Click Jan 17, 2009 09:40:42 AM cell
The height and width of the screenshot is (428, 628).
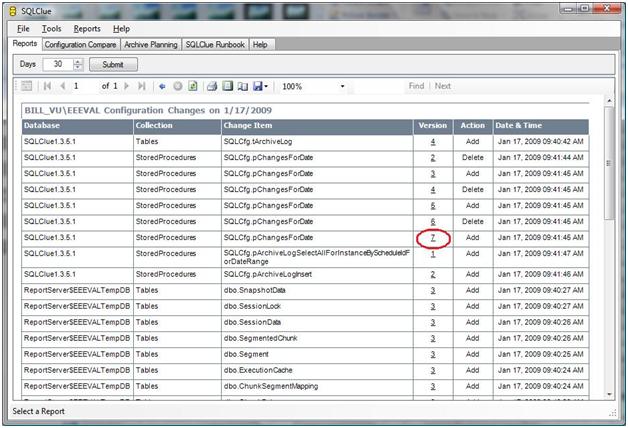[x=541, y=142]
